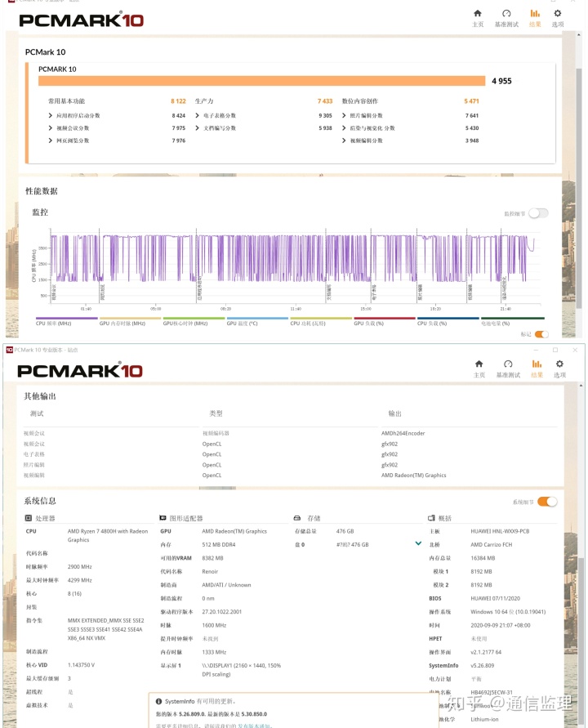Click Windows 10 64 operating system value
This screenshot has height=728, width=588.
(508, 612)
